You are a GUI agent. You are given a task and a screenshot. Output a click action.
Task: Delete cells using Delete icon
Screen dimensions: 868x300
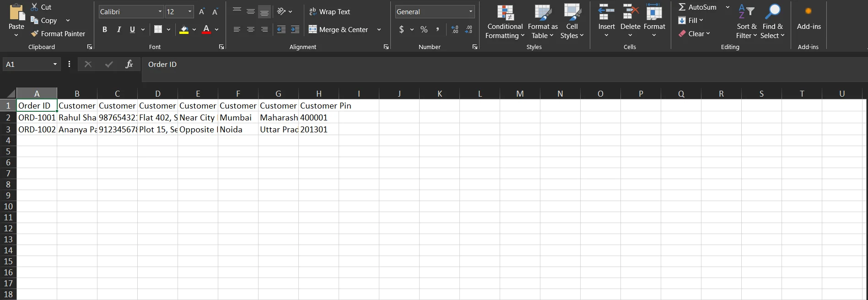click(630, 12)
